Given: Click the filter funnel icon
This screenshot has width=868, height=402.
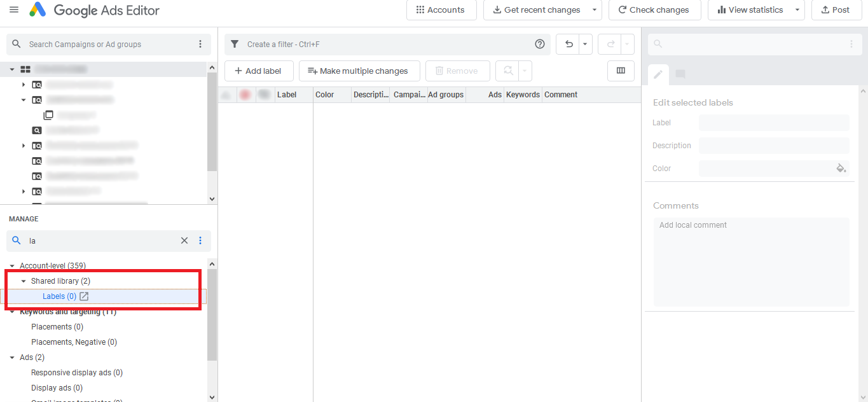Looking at the screenshot, I should (x=235, y=45).
